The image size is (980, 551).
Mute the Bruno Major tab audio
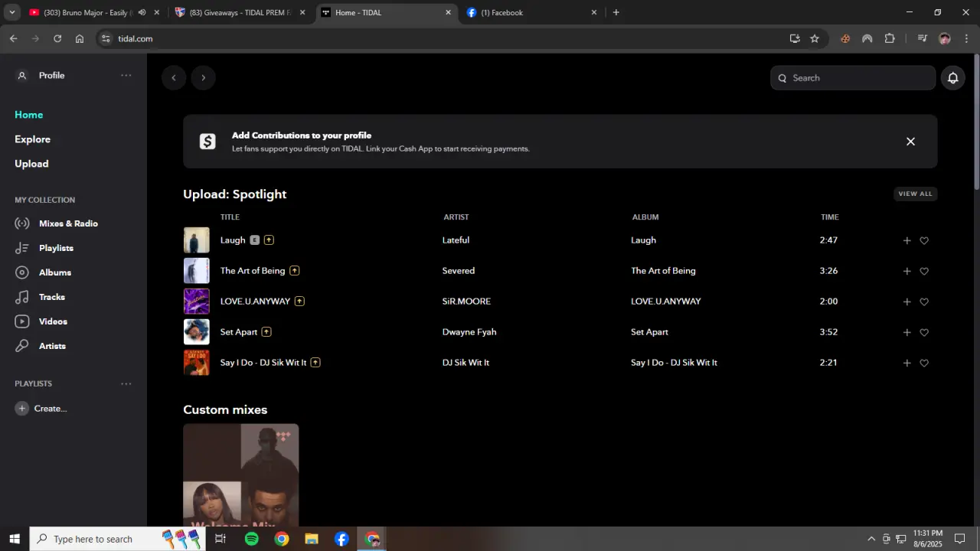[142, 12]
